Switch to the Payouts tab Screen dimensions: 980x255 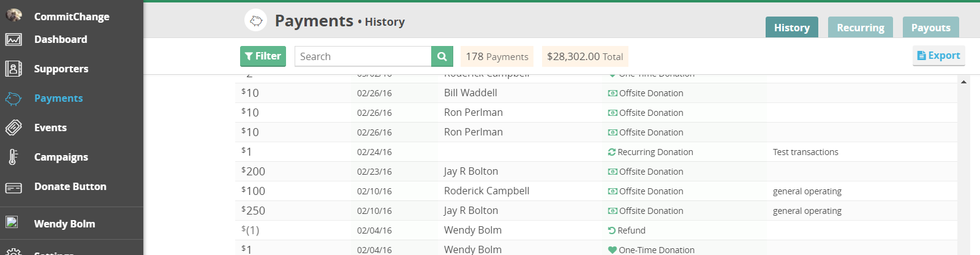click(930, 28)
